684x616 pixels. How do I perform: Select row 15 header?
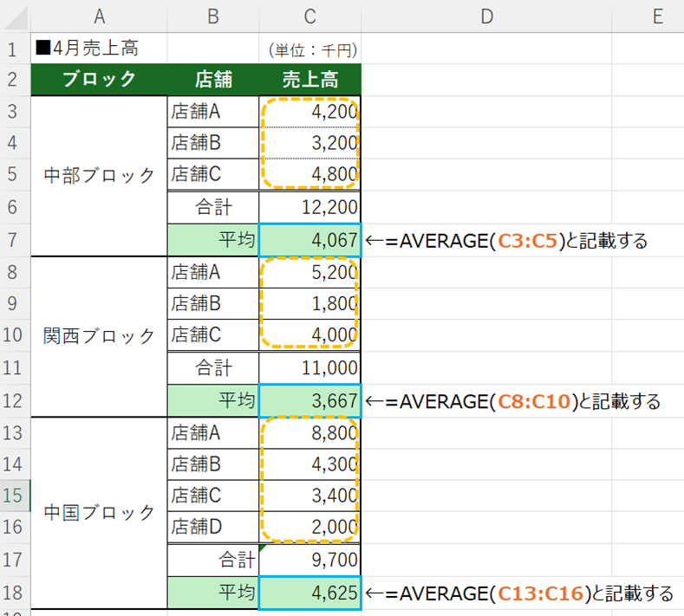tap(15, 495)
